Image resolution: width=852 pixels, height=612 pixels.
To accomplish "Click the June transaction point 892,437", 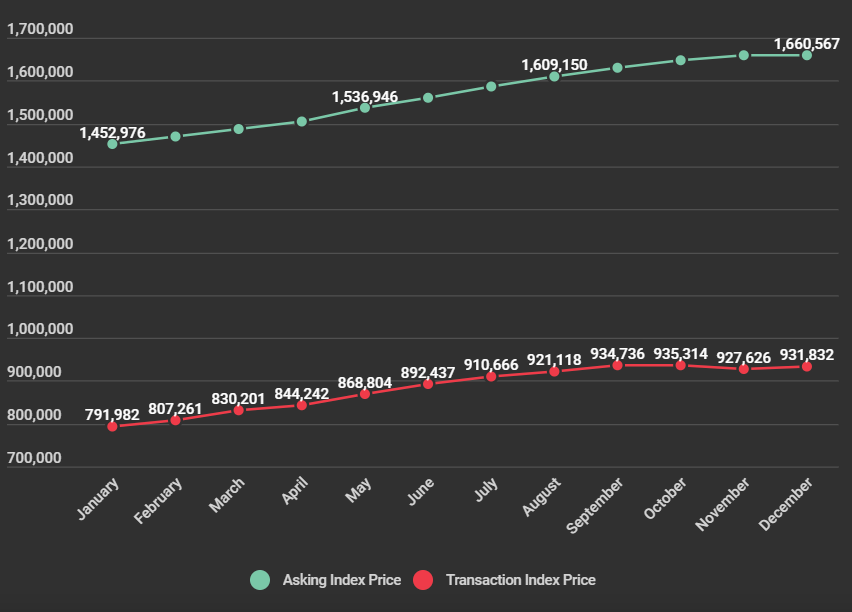I will click(x=428, y=384).
